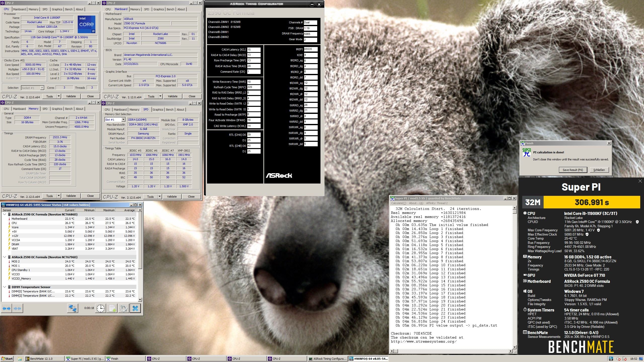Viewport: 644px width, 362px height.
Task: Click Schließen button in Finish dialog
Action: [599, 170]
